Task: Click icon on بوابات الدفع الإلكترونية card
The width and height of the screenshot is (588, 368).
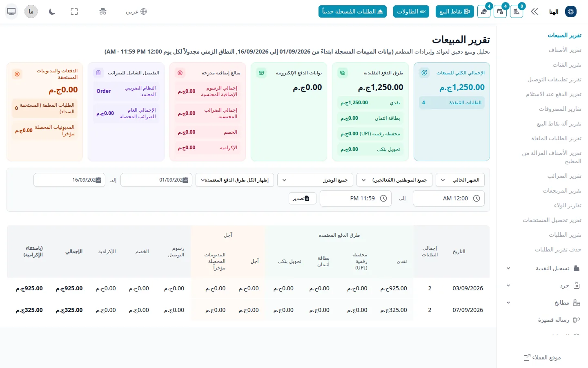Action: (261, 73)
